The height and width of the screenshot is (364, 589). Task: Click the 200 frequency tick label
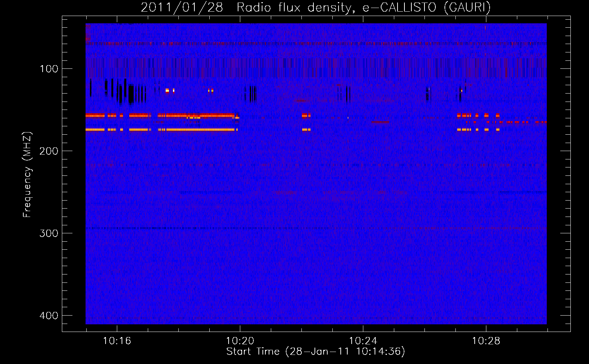(x=49, y=151)
